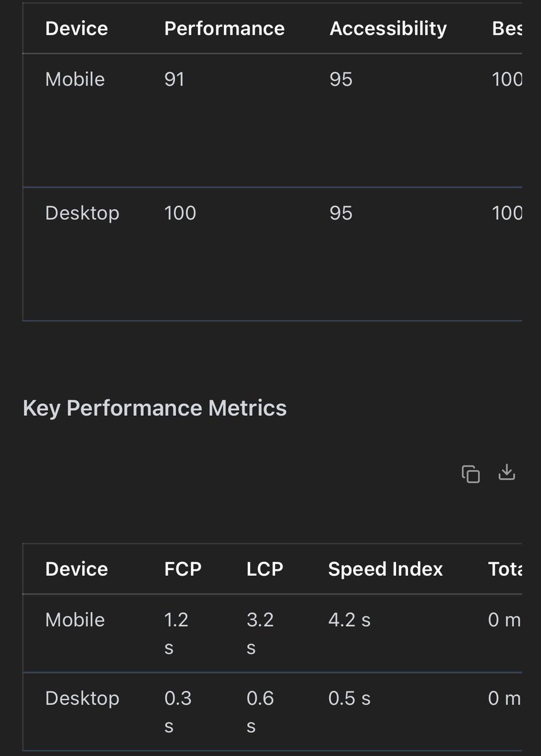541x756 pixels.
Task: Select the Device header in scores table
Action: [x=76, y=28]
